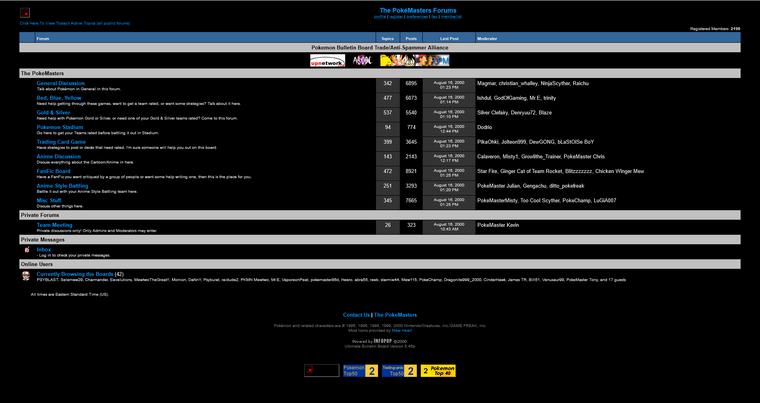Open the faq link in header
This screenshot has width=760, height=403.
435,16
